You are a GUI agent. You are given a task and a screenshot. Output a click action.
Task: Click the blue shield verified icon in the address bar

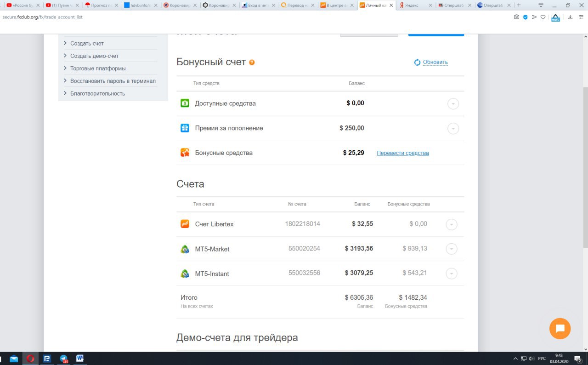tap(526, 17)
